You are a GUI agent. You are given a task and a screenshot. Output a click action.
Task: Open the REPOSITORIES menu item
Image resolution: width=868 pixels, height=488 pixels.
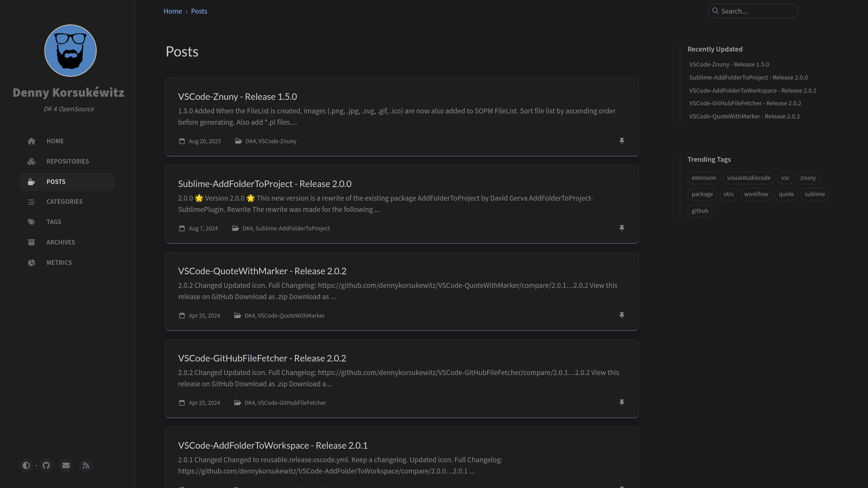tap(67, 161)
